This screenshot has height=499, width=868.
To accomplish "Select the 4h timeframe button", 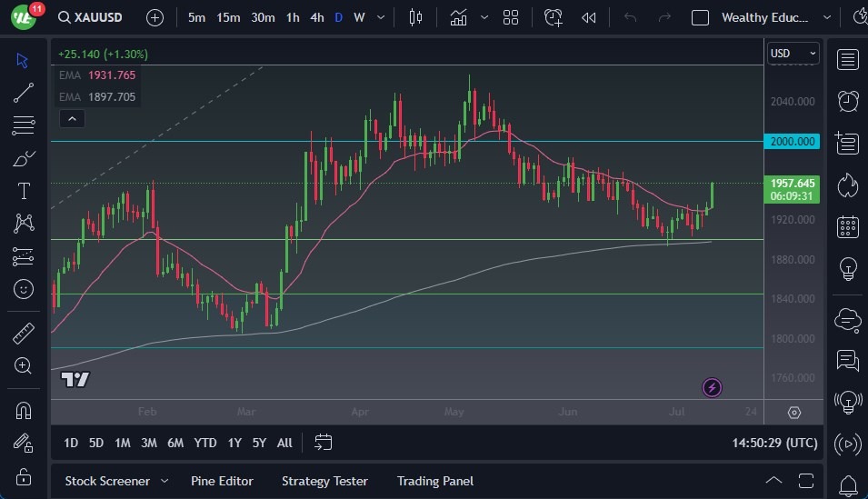I will tap(316, 17).
